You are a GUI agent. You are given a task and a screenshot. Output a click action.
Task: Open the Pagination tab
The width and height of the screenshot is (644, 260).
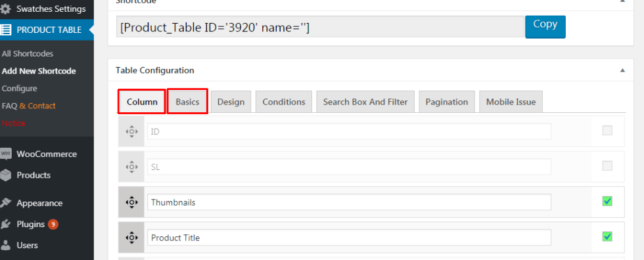tap(447, 102)
